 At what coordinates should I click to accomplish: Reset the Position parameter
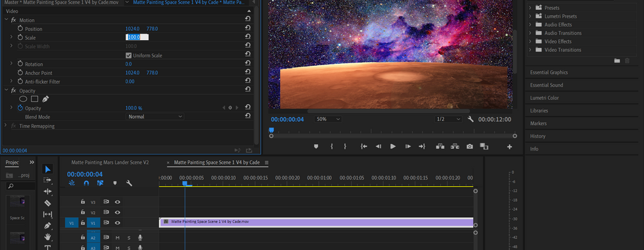pyautogui.click(x=248, y=28)
